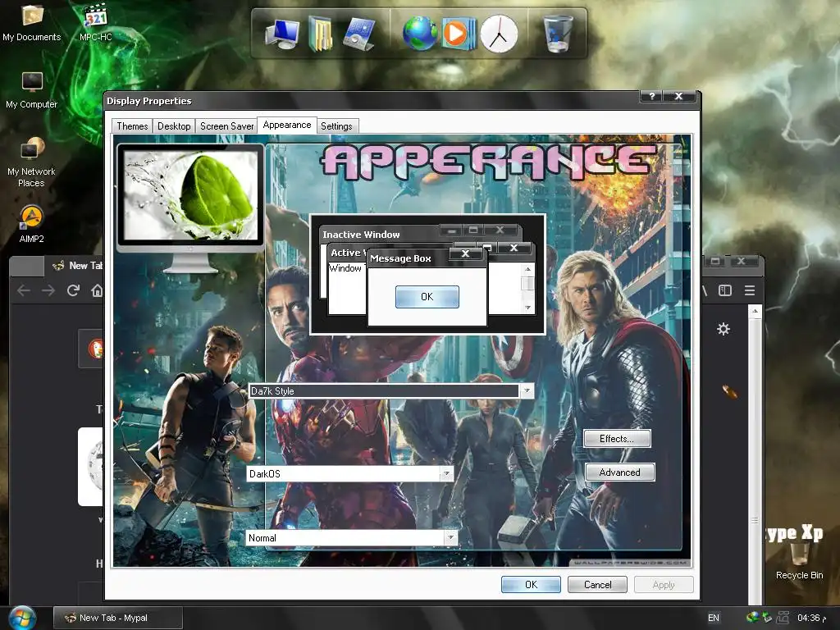This screenshot has height=630, width=840.
Task: Open the My Documents desktop icon
Action: pyautogui.click(x=32, y=22)
